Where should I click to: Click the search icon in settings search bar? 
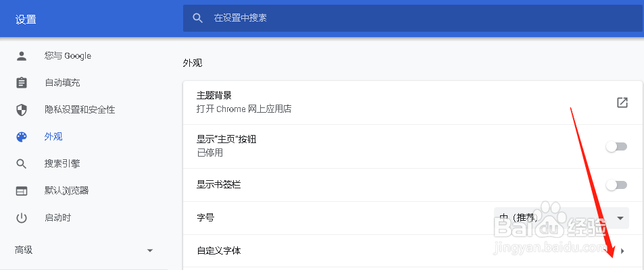[x=197, y=18]
